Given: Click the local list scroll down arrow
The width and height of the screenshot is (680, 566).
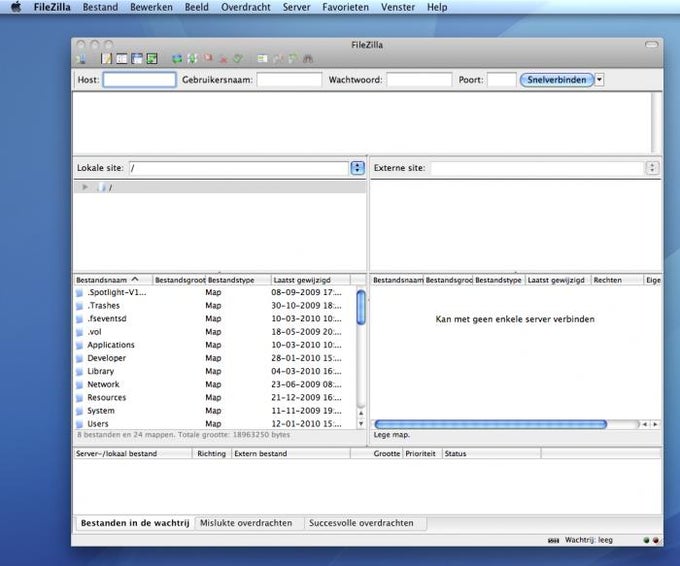Looking at the screenshot, I should [x=361, y=424].
